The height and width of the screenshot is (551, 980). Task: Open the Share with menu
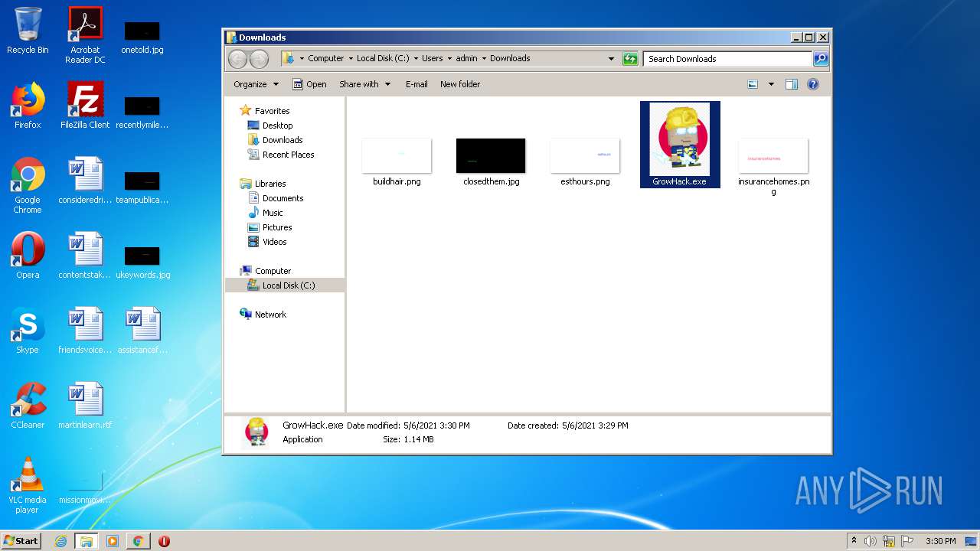[x=364, y=84]
